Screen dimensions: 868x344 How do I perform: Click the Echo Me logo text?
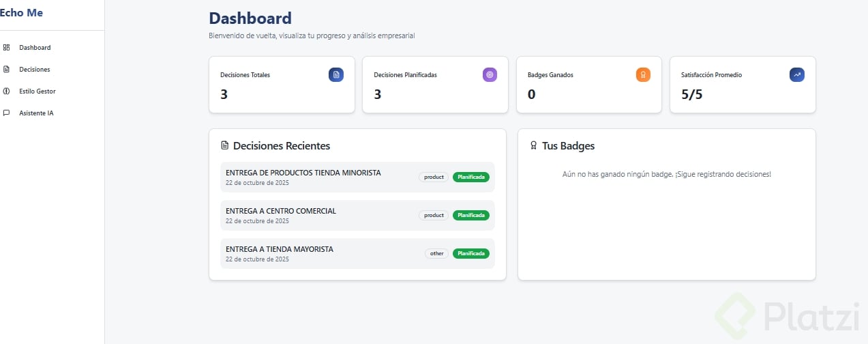[x=21, y=12]
